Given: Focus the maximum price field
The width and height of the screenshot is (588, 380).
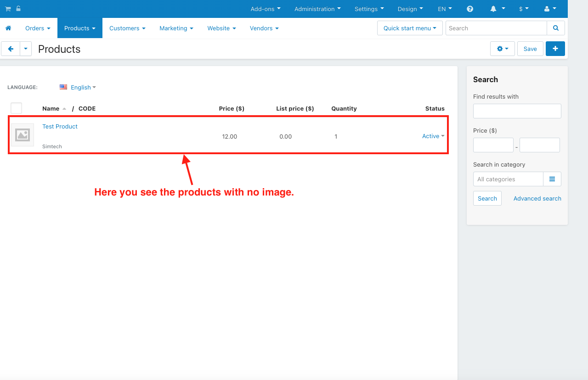Looking at the screenshot, I should [x=540, y=145].
